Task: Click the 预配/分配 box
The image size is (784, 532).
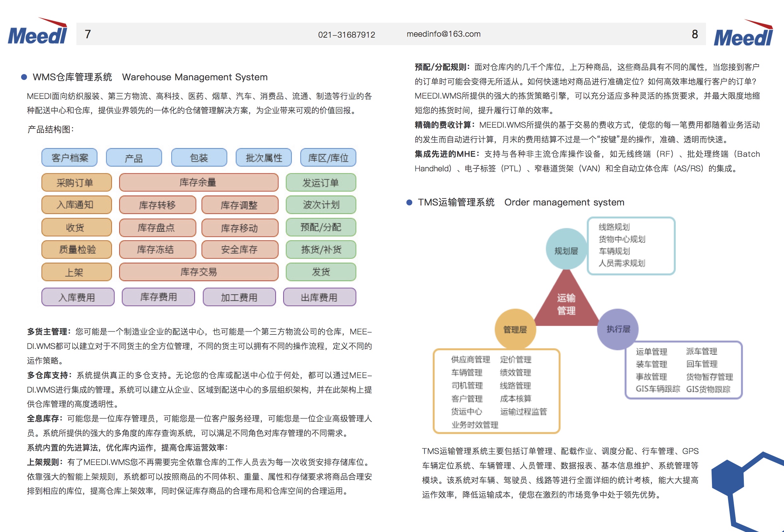Action: tap(321, 227)
